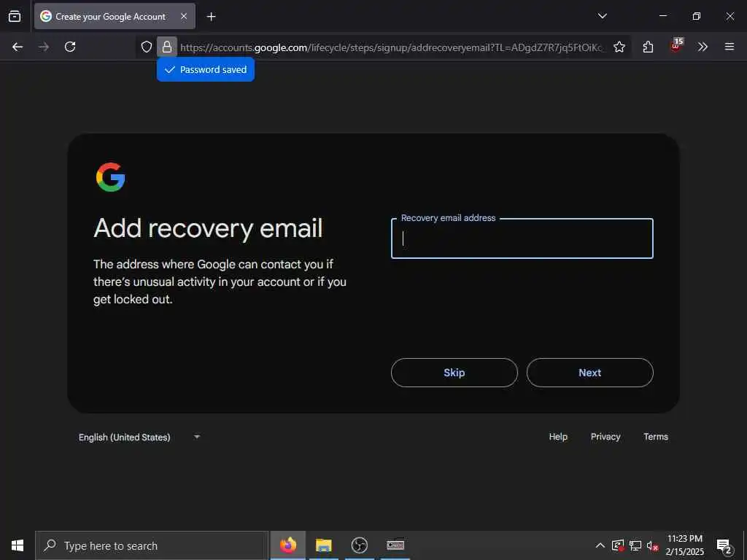Open the red extension with badge 15
The image size is (747, 560).
(676, 46)
